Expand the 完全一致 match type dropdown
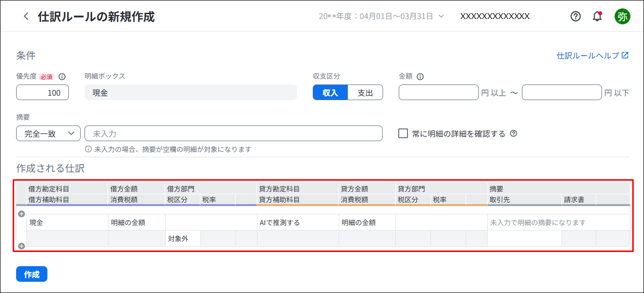The width and height of the screenshot is (644, 293). (x=48, y=133)
